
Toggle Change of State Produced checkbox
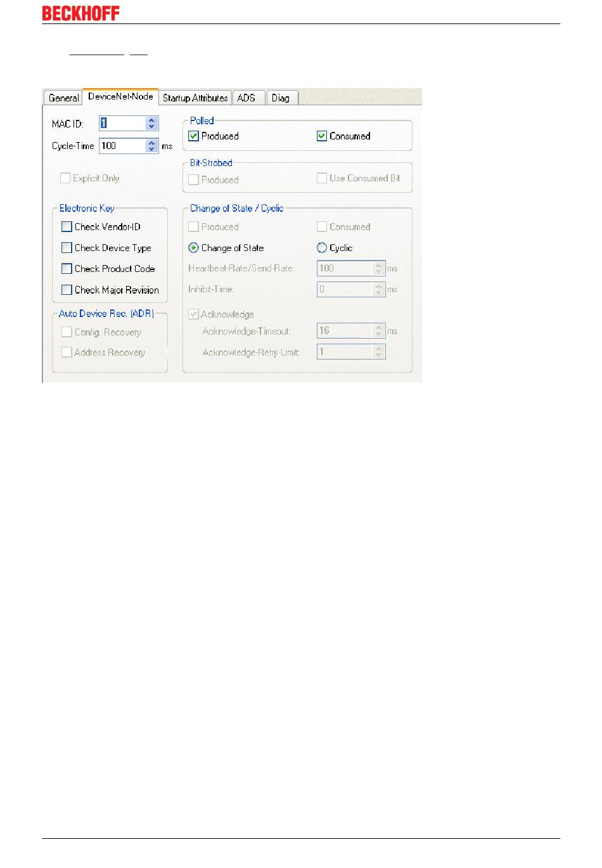(x=194, y=226)
